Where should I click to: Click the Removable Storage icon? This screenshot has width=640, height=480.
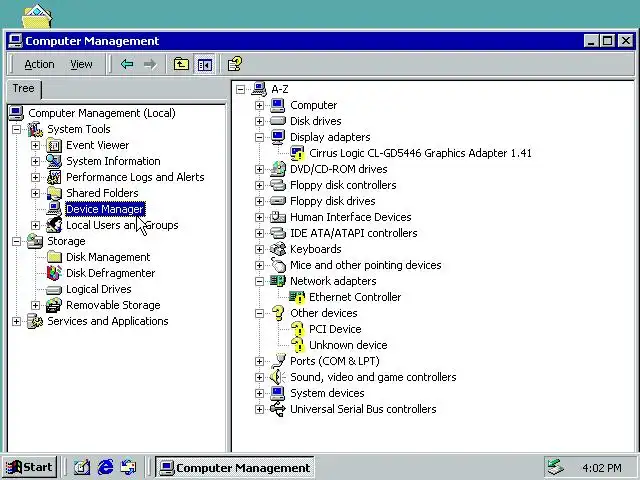[x=54, y=305]
